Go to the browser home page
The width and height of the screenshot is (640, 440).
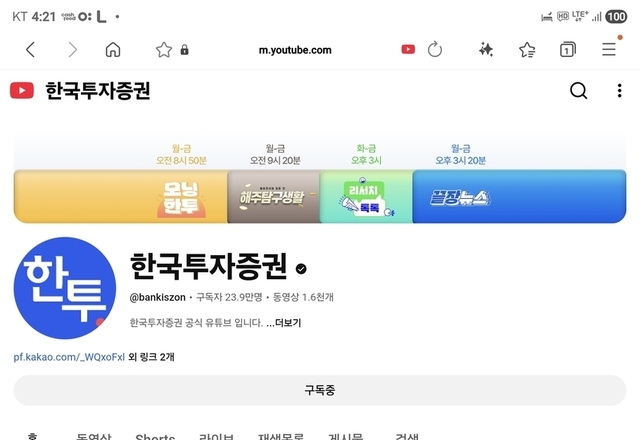113,50
